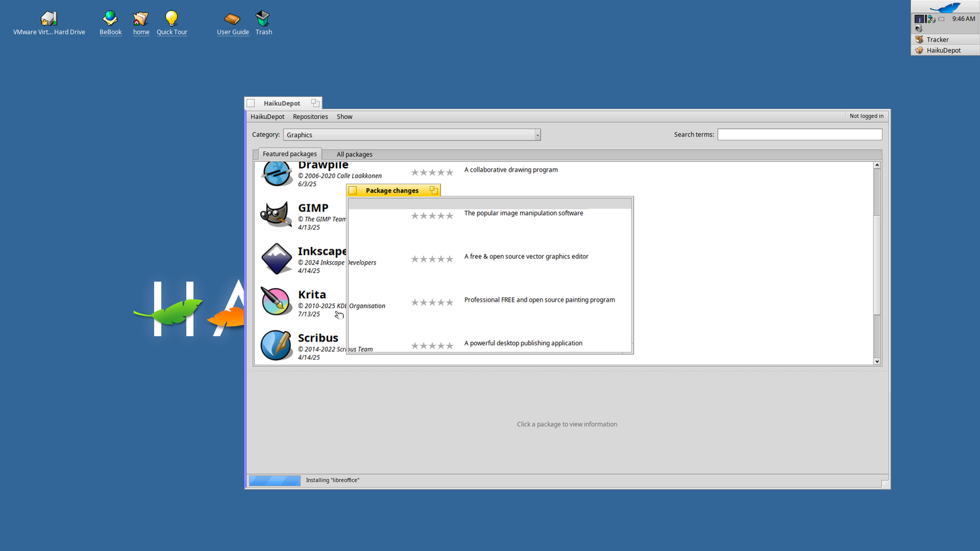Click the installation progress bar in status area
The image size is (980, 551).
(x=274, y=480)
